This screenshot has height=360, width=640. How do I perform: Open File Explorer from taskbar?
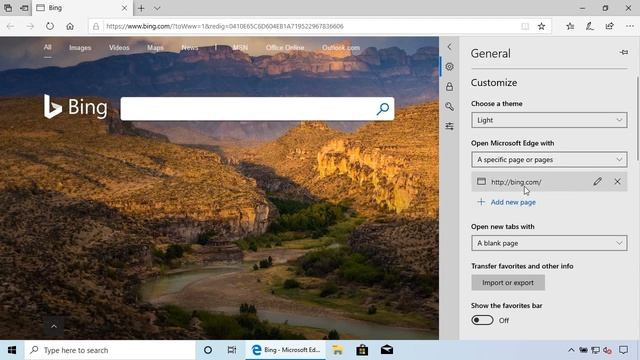click(x=338, y=350)
